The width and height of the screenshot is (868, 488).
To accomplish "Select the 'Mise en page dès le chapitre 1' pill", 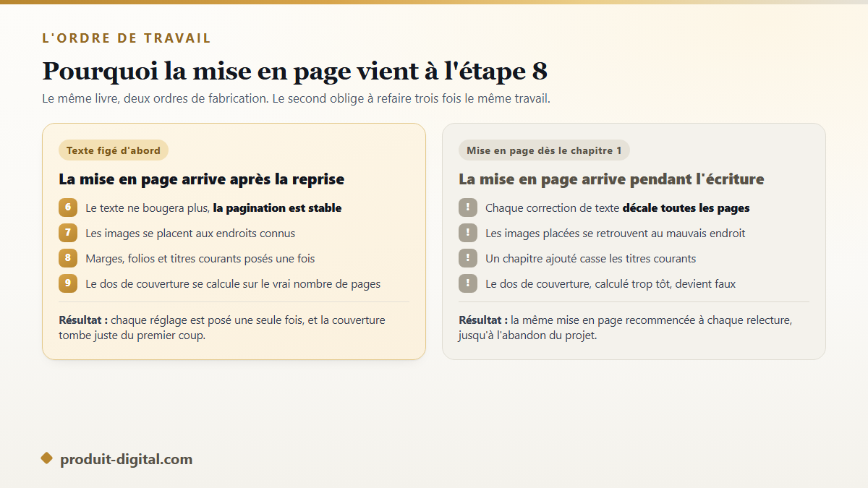I will (544, 150).
